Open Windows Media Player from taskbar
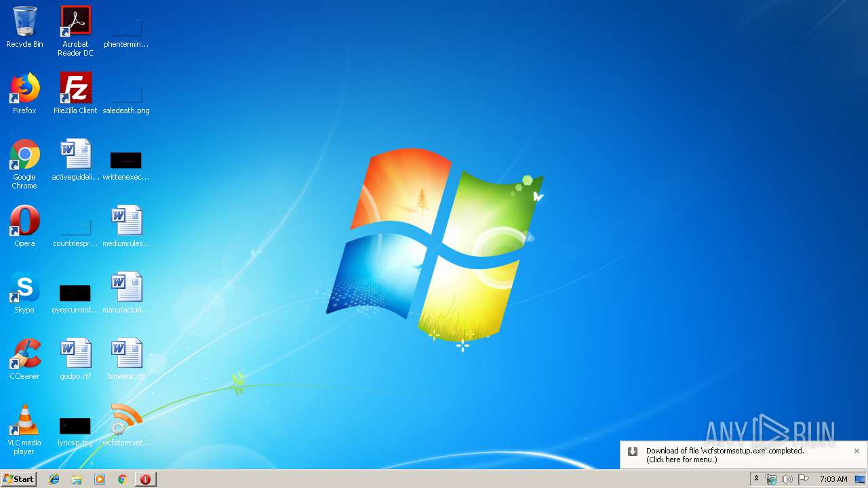868x488 pixels. click(x=100, y=479)
